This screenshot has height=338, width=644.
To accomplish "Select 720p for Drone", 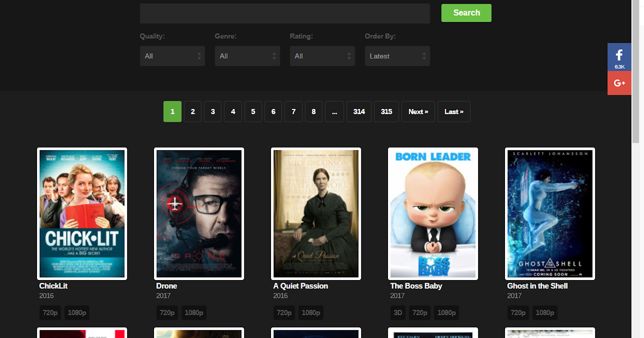I will tap(167, 313).
